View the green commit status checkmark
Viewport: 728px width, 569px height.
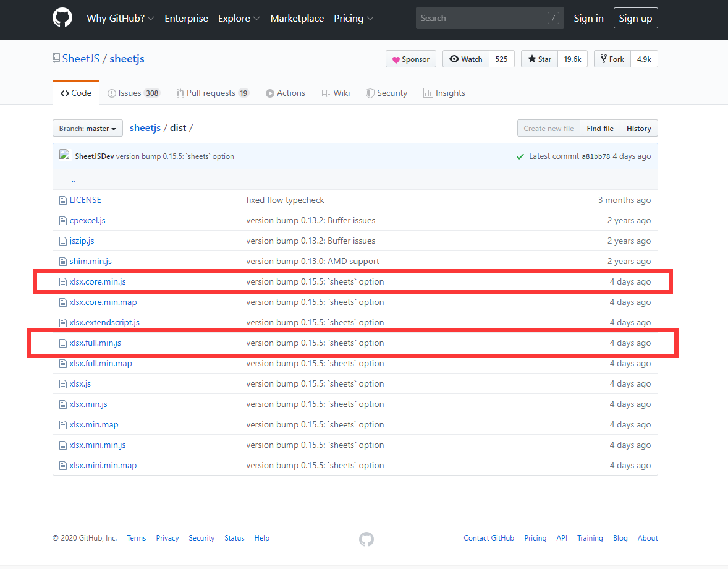tap(520, 156)
